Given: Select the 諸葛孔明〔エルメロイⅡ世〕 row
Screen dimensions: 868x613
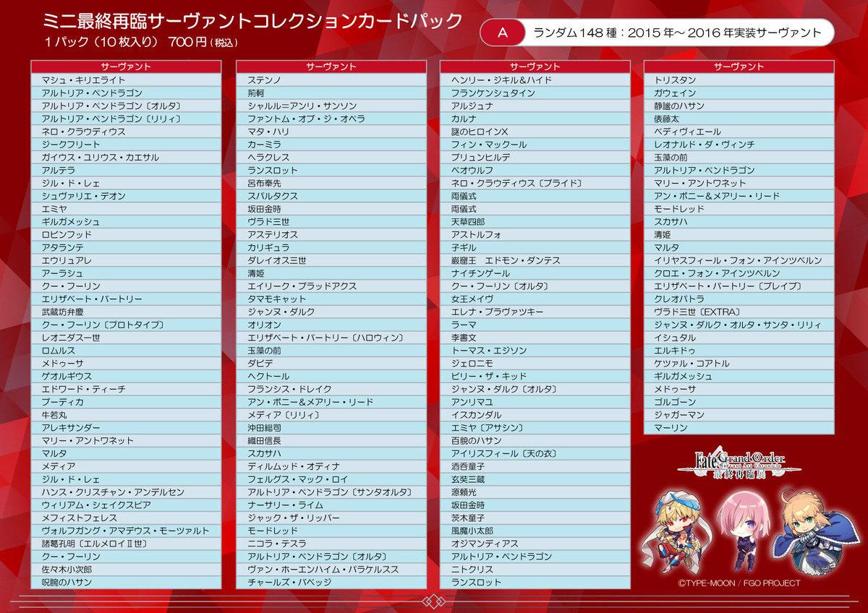Looking at the screenshot, I should 126,544.
